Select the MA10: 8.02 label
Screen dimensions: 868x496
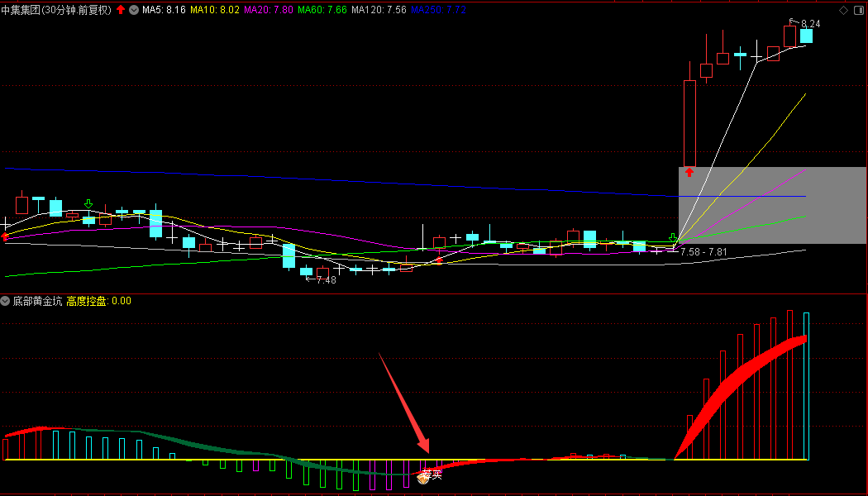pos(215,10)
